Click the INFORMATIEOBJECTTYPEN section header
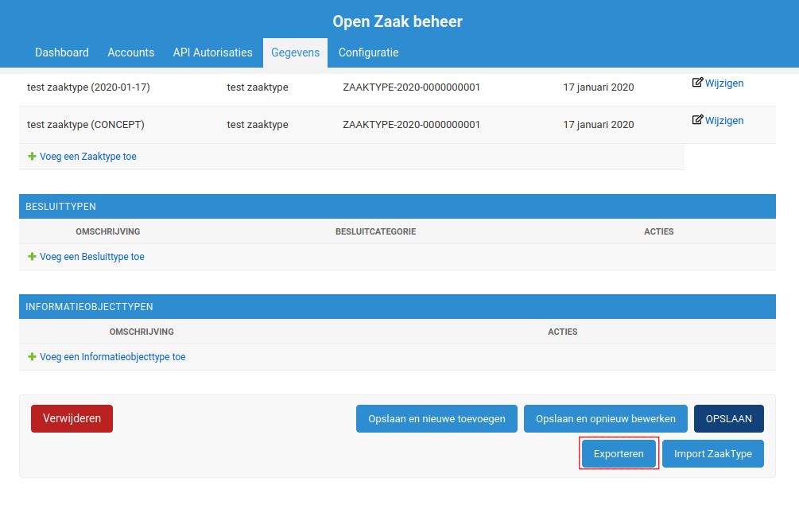Viewport: 799px width, 532px height. (x=398, y=307)
